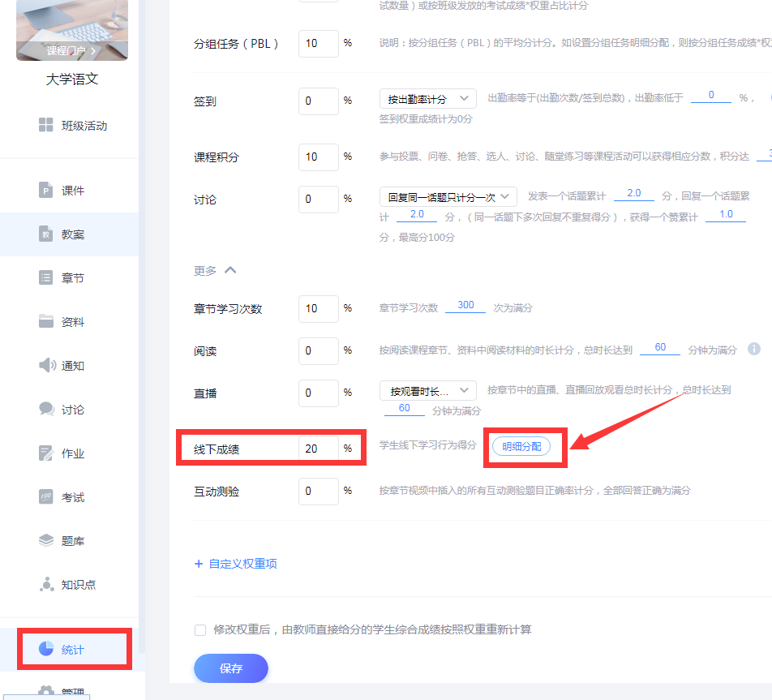Click the 明细分配 button
The width and height of the screenshot is (772, 700).
(x=521, y=446)
